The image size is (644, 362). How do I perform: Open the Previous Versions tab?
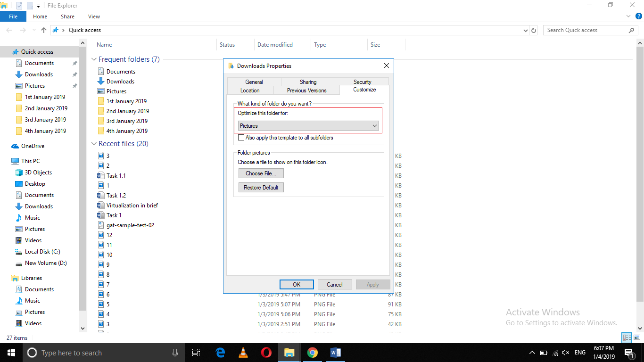[306, 90]
